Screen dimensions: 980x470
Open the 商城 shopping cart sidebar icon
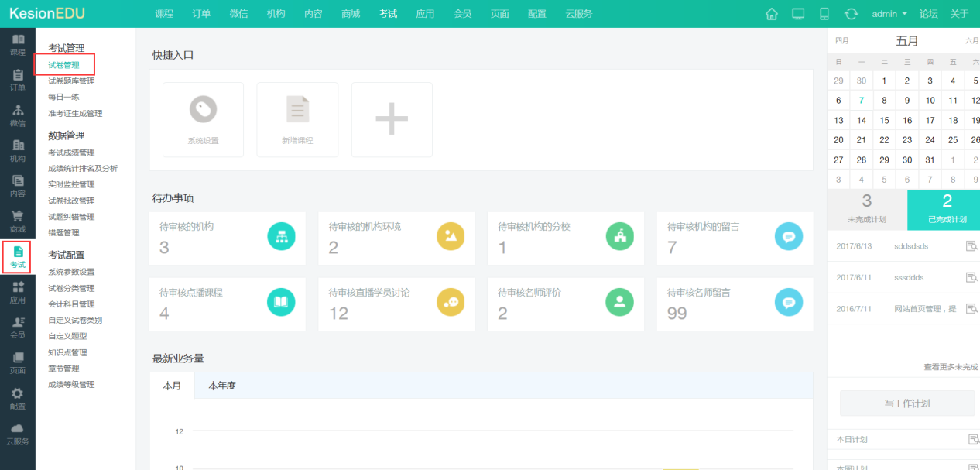click(x=17, y=221)
